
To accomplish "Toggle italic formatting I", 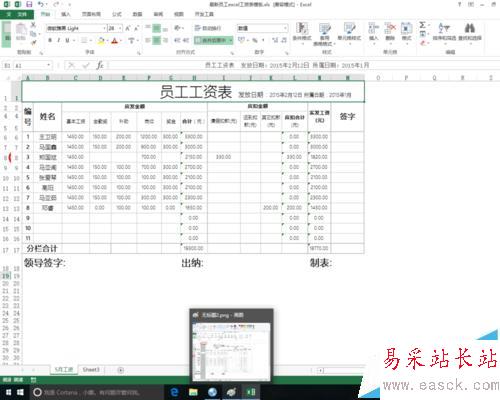I will coord(59,41).
